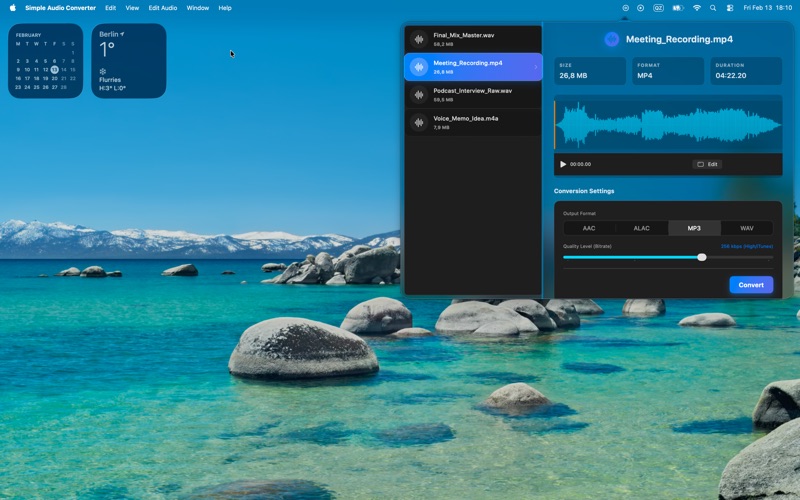Click the Size 26,8 MB info card
Image resolution: width=800 pixels, height=500 pixels.
point(590,70)
